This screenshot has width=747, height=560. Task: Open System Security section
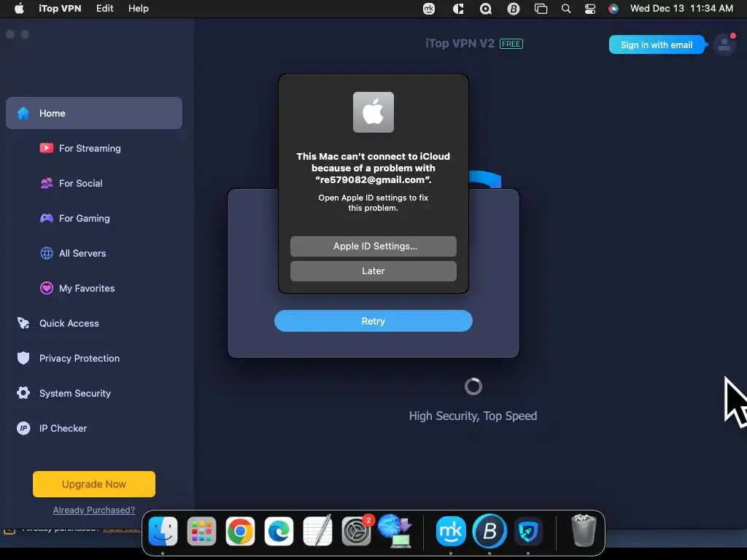(75, 393)
